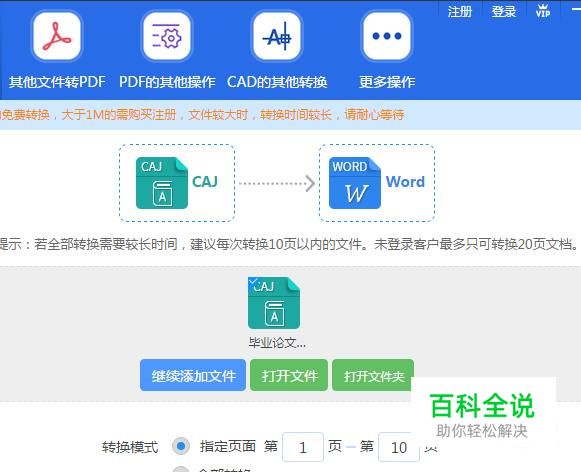The width and height of the screenshot is (581, 472).
Task: Click the VIP crown icon
Action: (543, 11)
